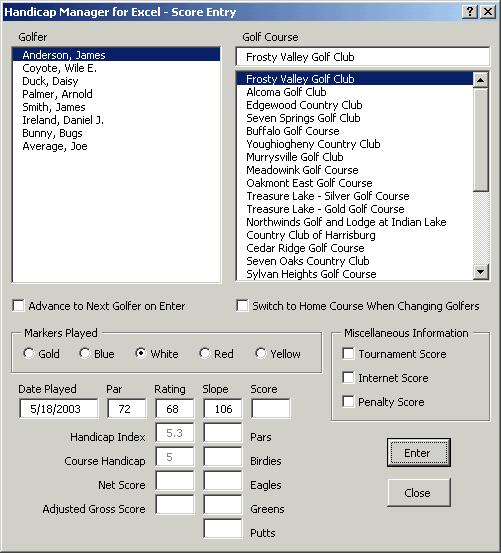Toggle Switch to Home Course checkbox
This screenshot has width=501, height=553.
coord(242,305)
